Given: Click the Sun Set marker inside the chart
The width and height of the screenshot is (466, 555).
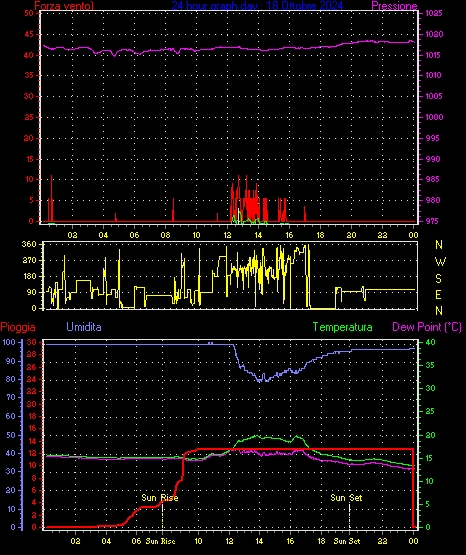Looking at the screenshot, I should (x=346, y=498).
